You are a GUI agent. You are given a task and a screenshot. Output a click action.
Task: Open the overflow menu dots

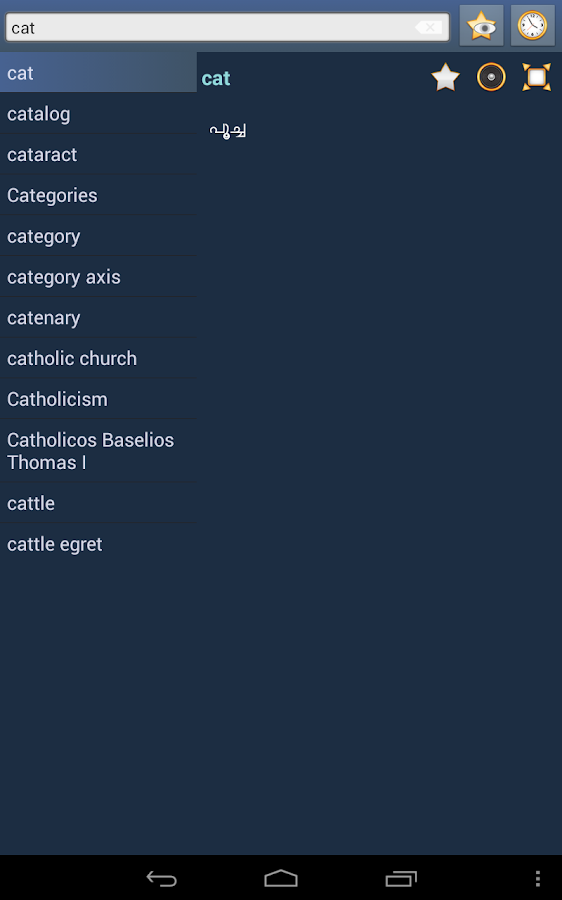pos(537,878)
